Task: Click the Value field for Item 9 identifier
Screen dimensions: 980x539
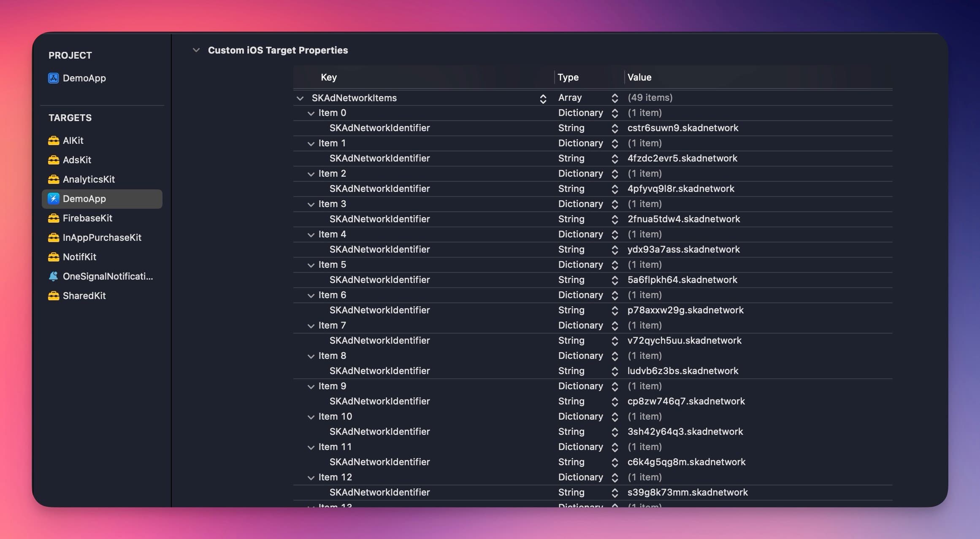Action: (686, 400)
